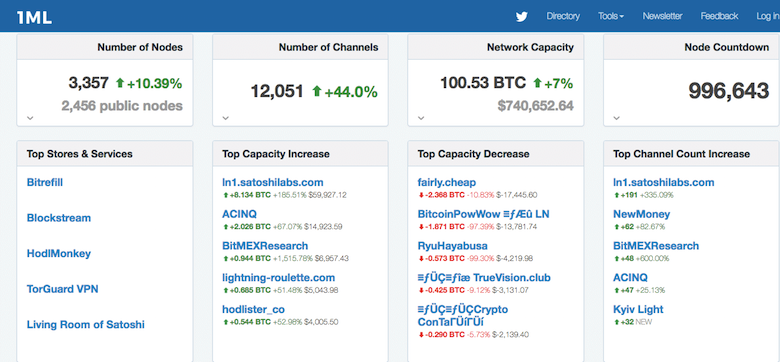Click the 3,357 node count value

click(89, 83)
